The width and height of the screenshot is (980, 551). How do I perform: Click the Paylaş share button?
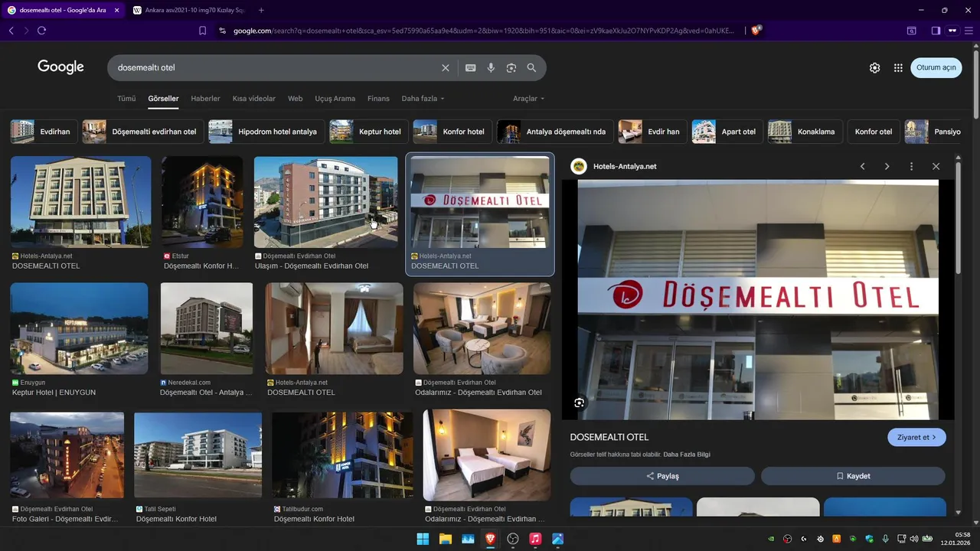click(x=662, y=476)
